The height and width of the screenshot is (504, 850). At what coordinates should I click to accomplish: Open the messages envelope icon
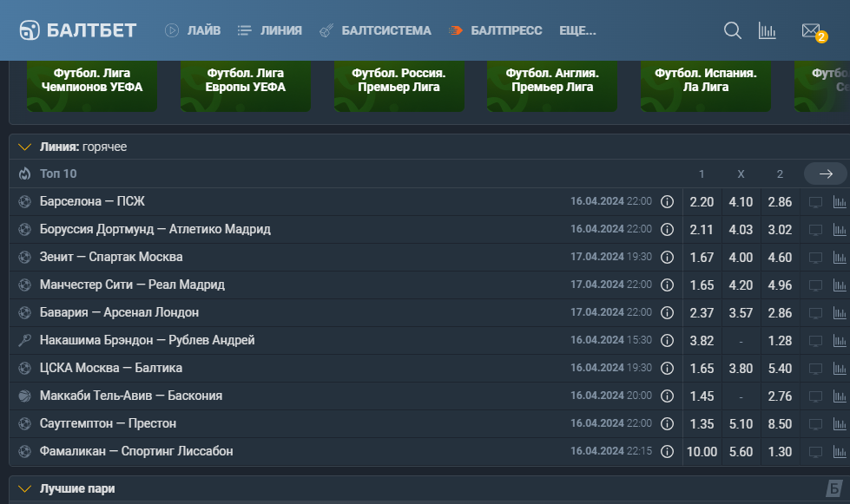click(812, 31)
